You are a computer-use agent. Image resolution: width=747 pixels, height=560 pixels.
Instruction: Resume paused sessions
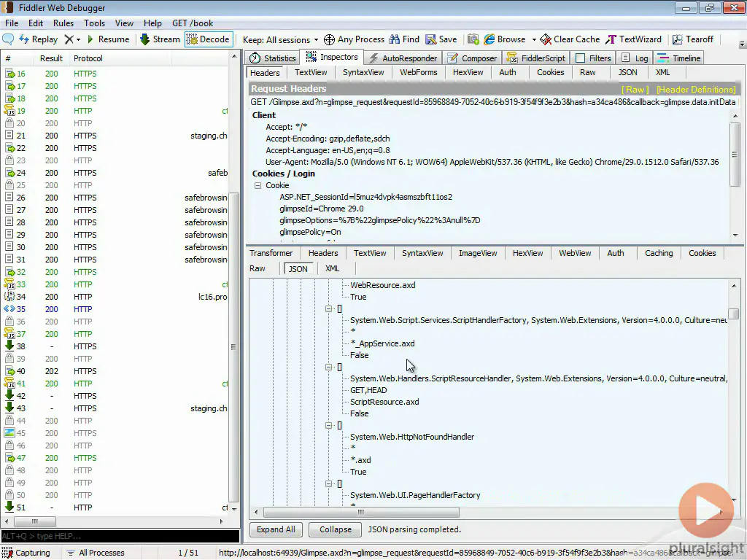pos(108,39)
